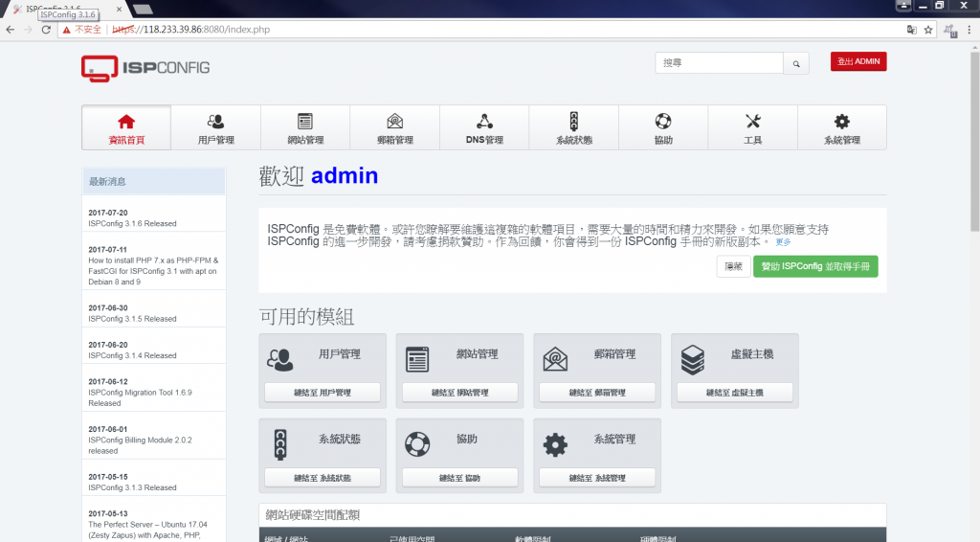The width and height of the screenshot is (980, 542).
Task: Click the 最新消息 news panel header
Action: (x=154, y=181)
